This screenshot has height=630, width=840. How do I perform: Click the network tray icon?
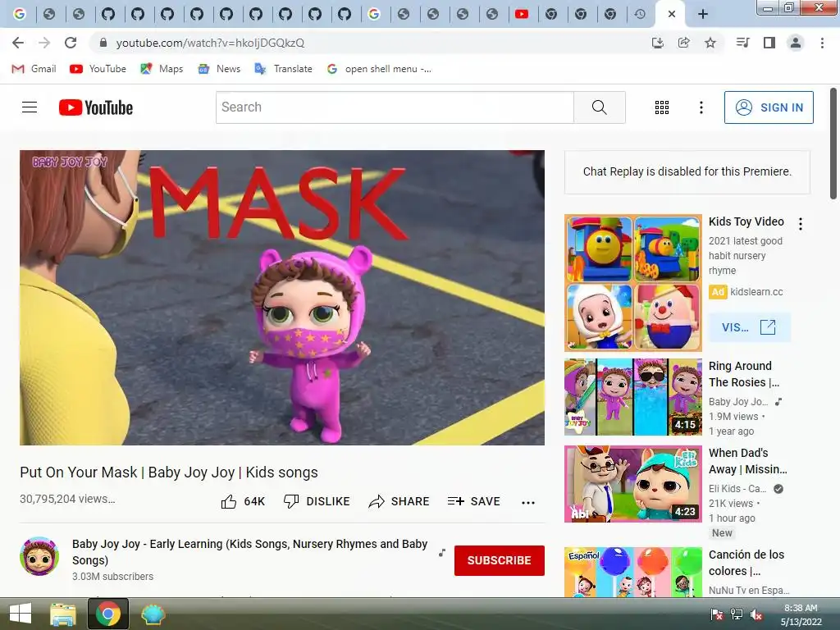pos(736,614)
